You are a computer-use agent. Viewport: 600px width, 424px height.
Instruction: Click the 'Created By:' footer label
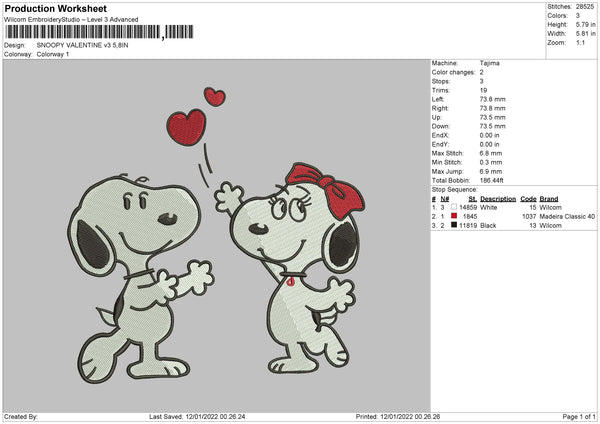pyautogui.click(x=21, y=417)
